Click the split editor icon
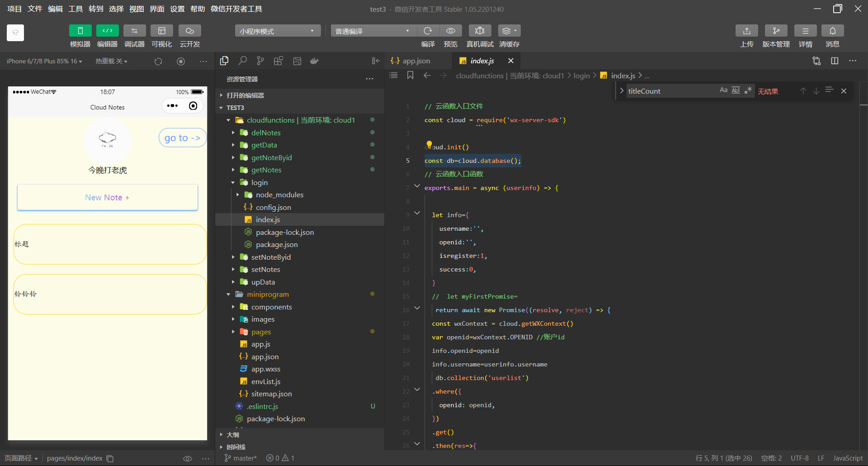The width and height of the screenshot is (868, 466). pos(835,61)
